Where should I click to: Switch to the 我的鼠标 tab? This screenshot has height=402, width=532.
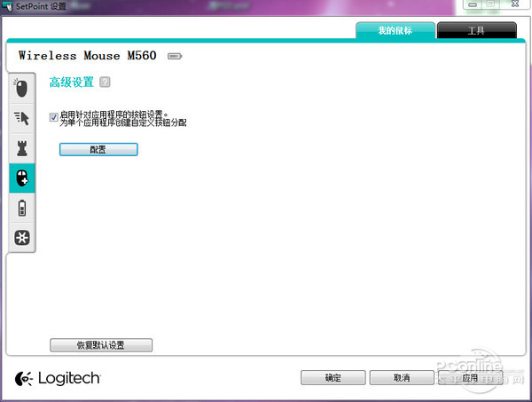click(395, 30)
